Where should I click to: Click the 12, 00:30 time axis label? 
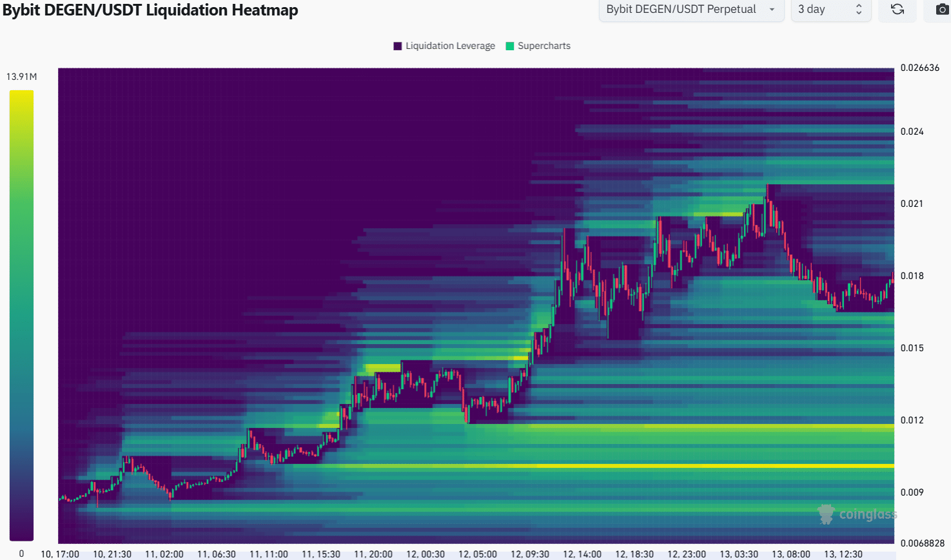pyautogui.click(x=426, y=554)
